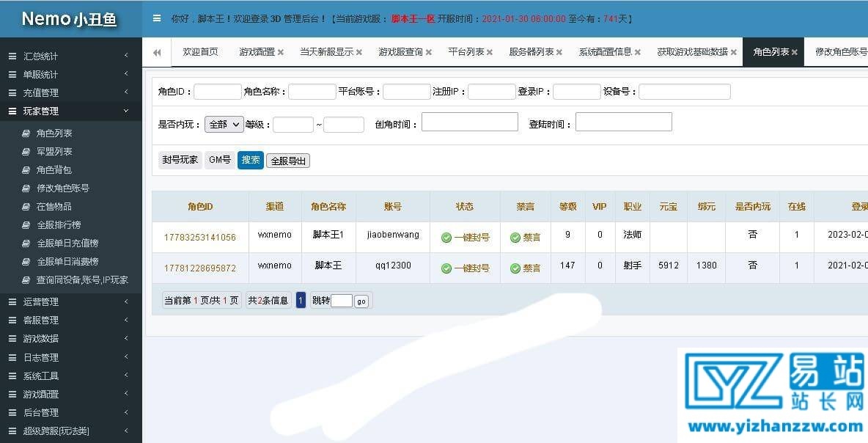Click the GM号 button
Viewport: 868px width, 443px height.
[220, 160]
